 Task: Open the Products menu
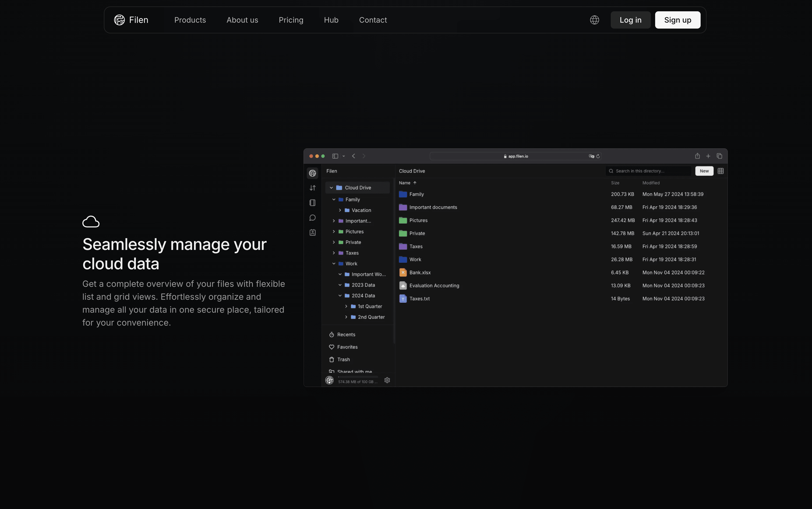[190, 20]
